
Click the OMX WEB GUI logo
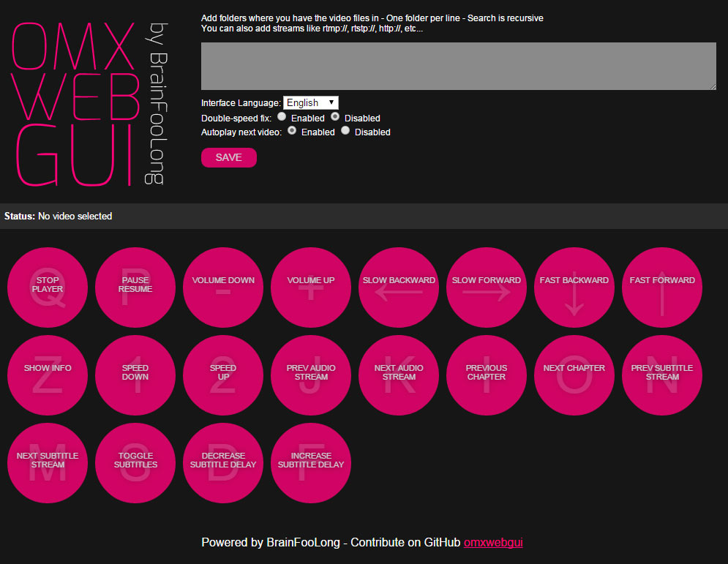click(90, 104)
